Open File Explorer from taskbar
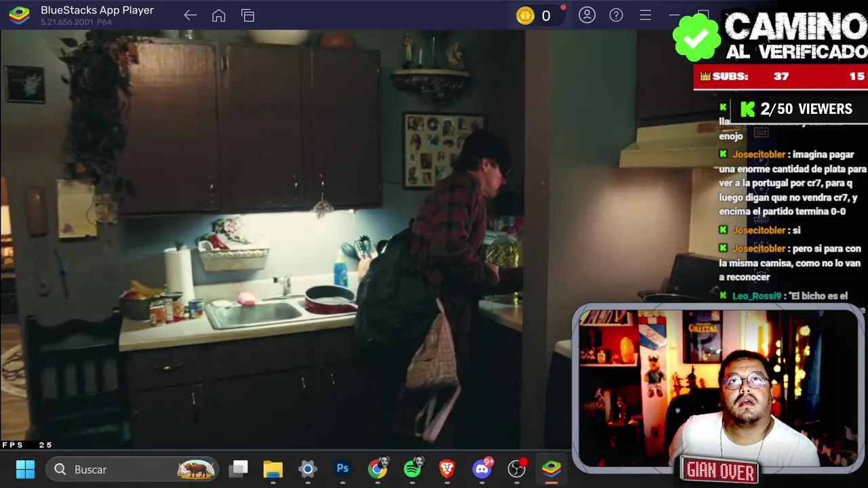 (273, 469)
